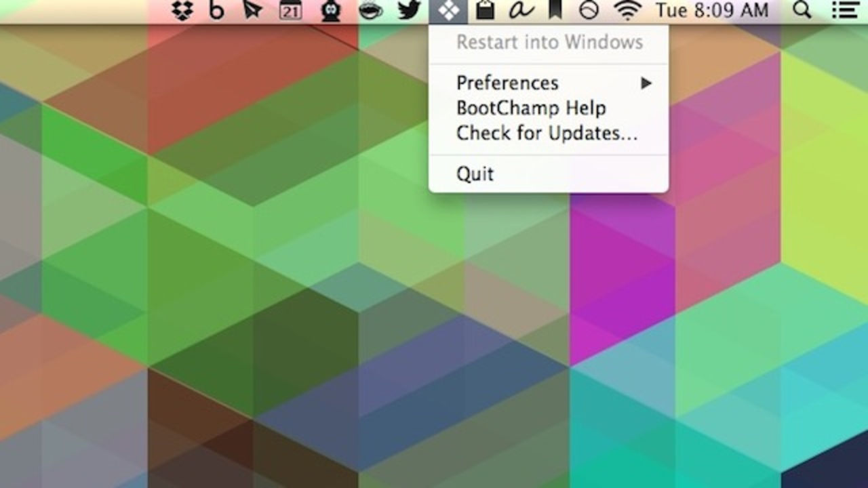Click the owl-shaped menu bar icon
Screen dimensions: 868x488
click(x=331, y=10)
